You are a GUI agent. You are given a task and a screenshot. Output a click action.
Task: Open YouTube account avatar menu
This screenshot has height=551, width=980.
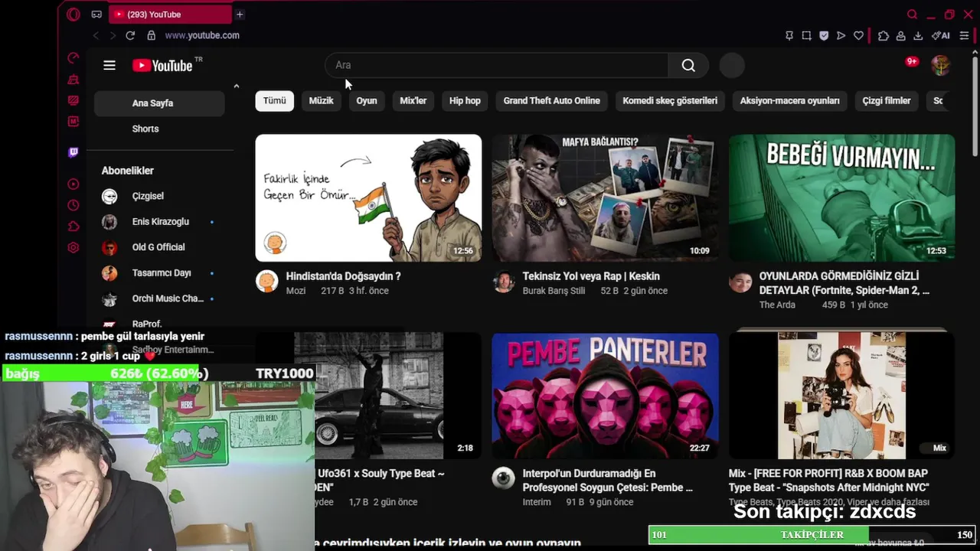point(940,65)
